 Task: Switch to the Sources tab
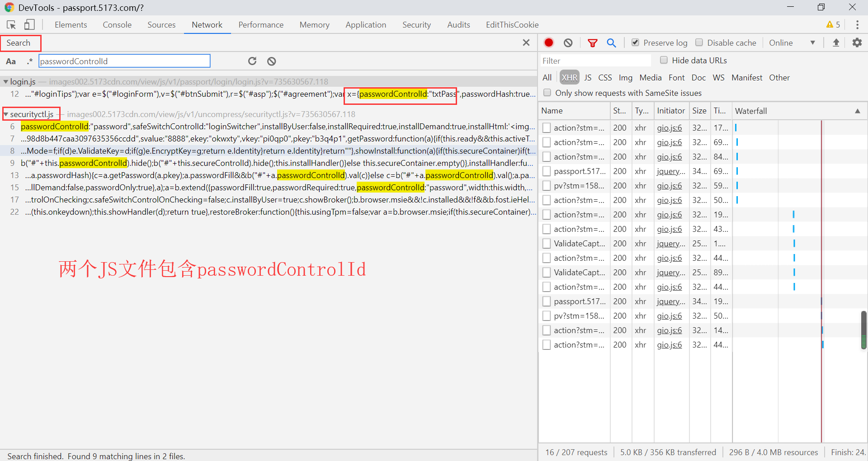pyautogui.click(x=161, y=25)
